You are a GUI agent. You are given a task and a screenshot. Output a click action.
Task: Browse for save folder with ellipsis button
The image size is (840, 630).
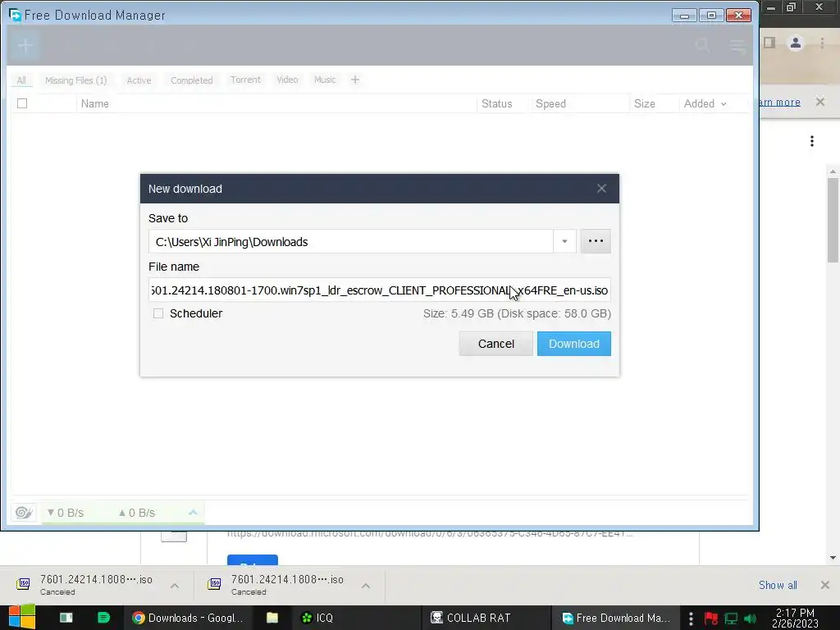pyautogui.click(x=596, y=241)
